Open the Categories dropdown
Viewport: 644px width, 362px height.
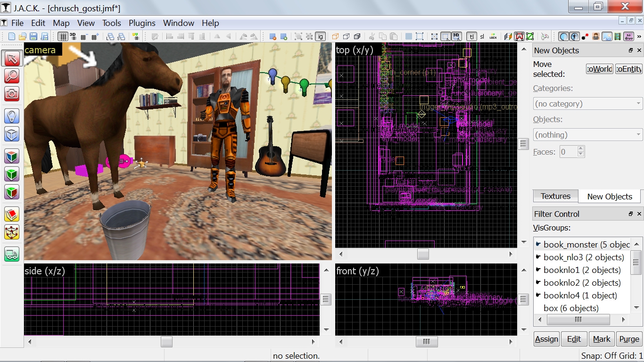point(588,104)
